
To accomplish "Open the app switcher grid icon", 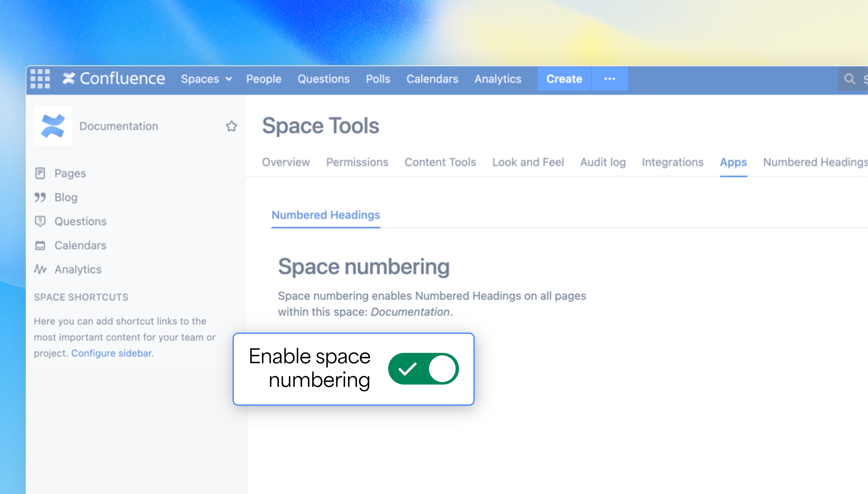I will point(40,79).
